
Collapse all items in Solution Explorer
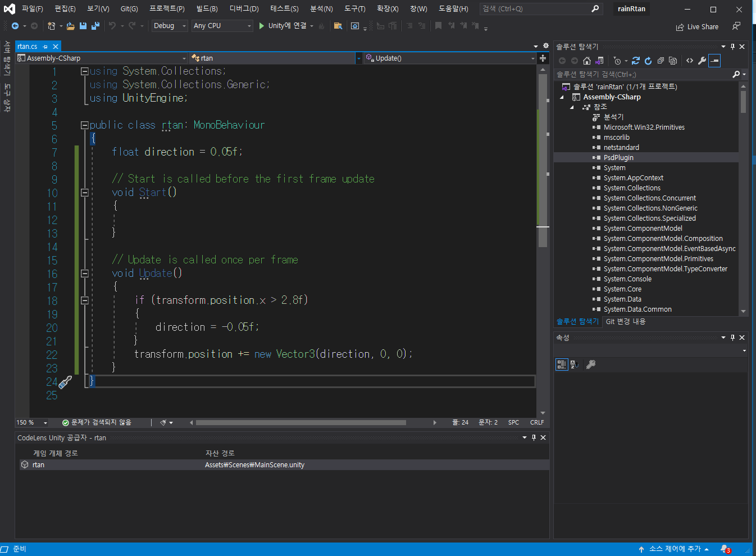661,61
